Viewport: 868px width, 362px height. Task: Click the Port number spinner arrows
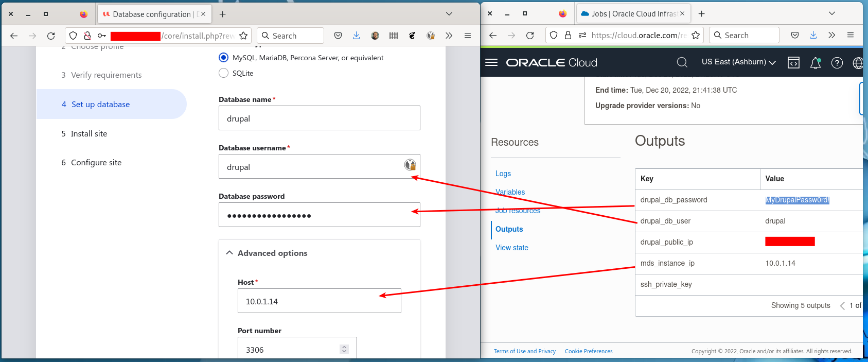coord(344,349)
